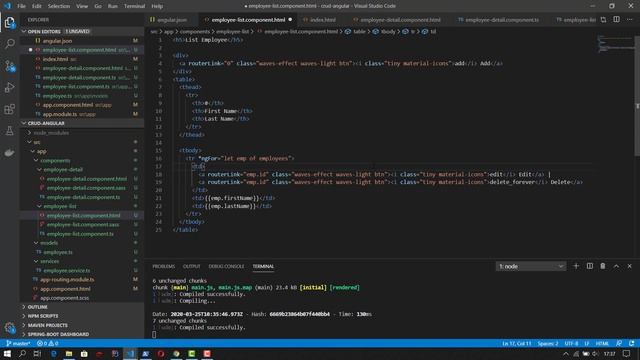Open File Explorer from taskbar
The width and height of the screenshot is (640, 360).
coord(69,354)
